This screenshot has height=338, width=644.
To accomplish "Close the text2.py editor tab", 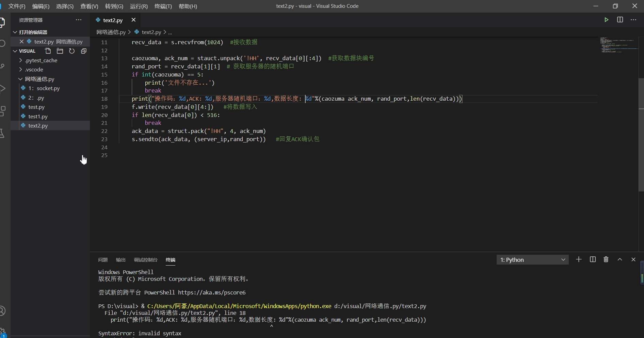I will (x=133, y=20).
